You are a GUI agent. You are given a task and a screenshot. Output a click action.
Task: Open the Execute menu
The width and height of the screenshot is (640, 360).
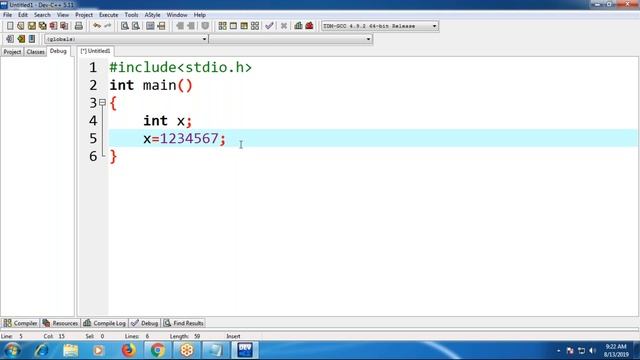[x=109, y=15]
